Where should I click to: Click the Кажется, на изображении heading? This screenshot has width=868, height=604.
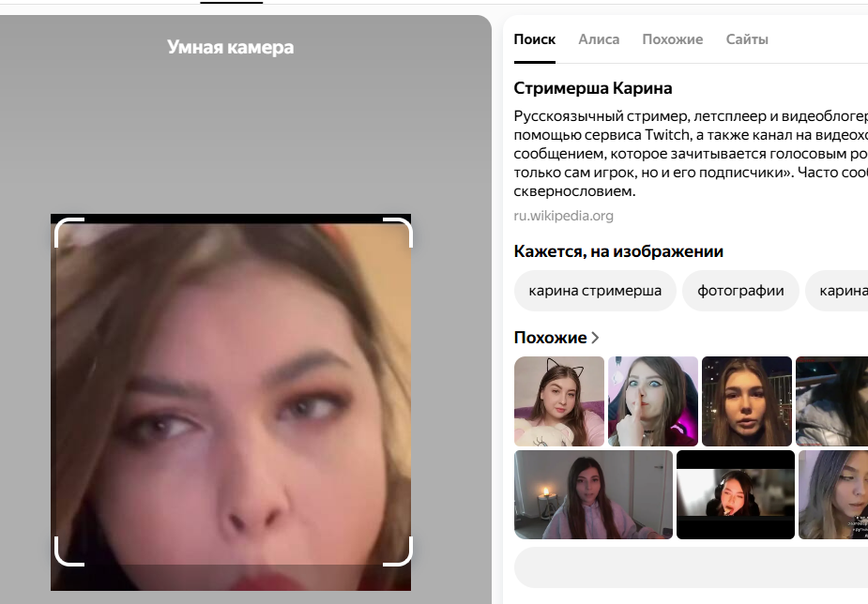[x=618, y=251]
